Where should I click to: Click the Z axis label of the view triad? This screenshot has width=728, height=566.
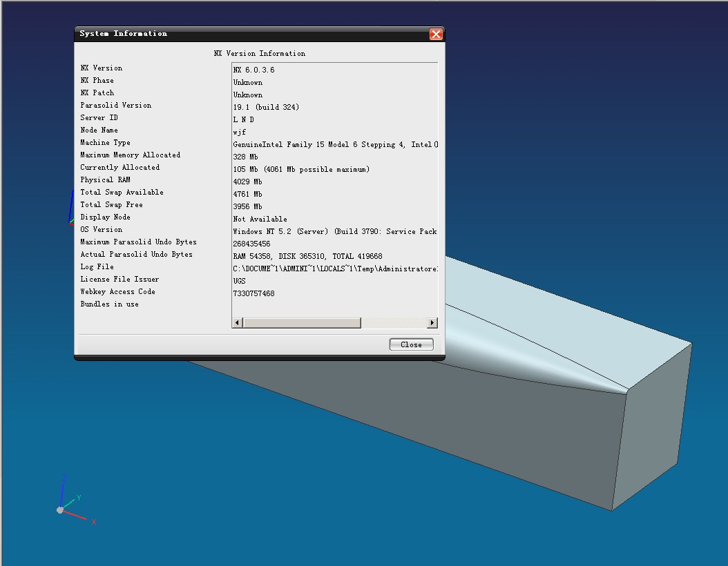(x=64, y=478)
